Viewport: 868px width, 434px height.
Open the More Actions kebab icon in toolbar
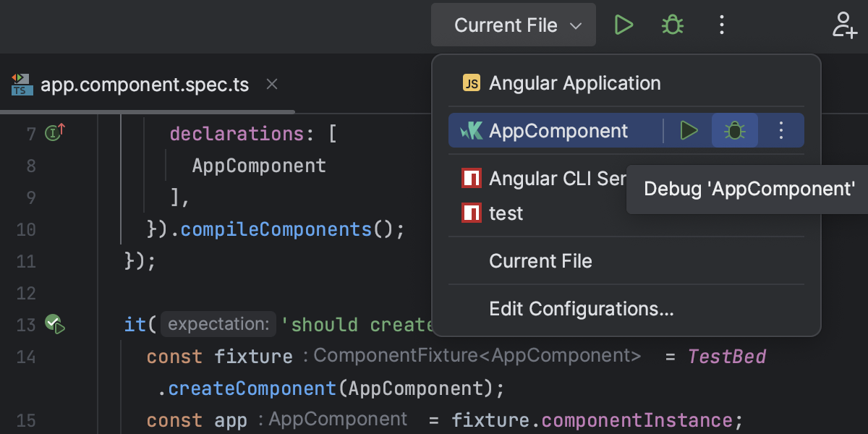721,25
